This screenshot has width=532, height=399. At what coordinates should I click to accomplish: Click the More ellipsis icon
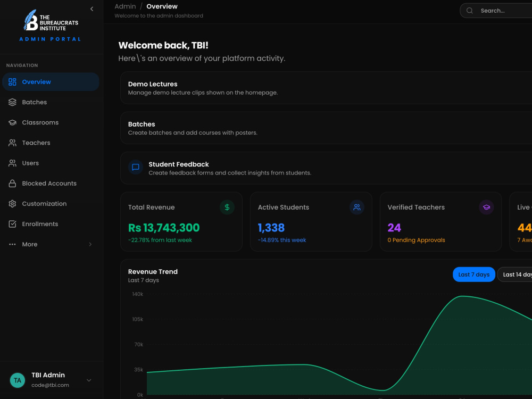point(12,244)
